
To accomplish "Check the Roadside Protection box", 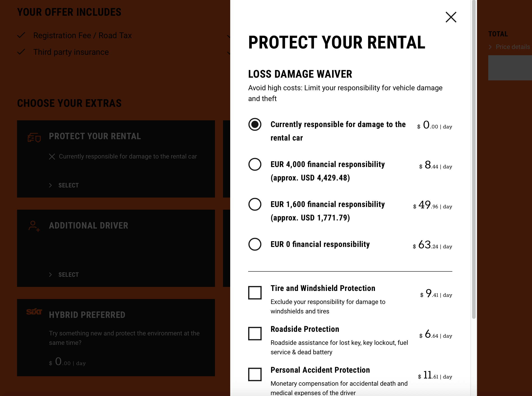I will point(255,333).
